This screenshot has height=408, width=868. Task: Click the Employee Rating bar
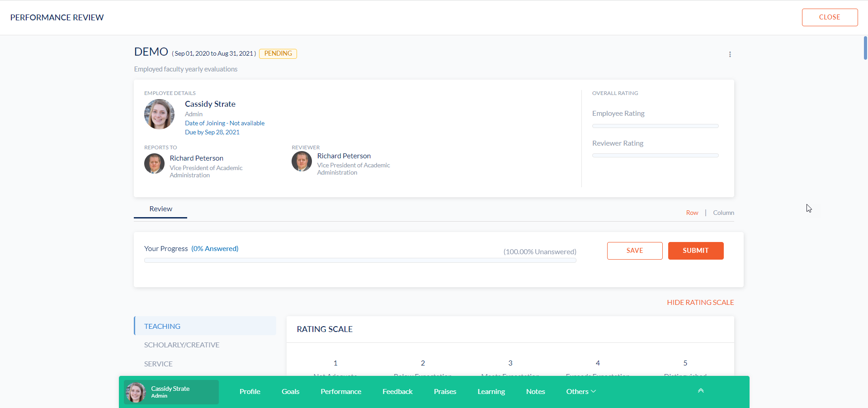tap(655, 126)
